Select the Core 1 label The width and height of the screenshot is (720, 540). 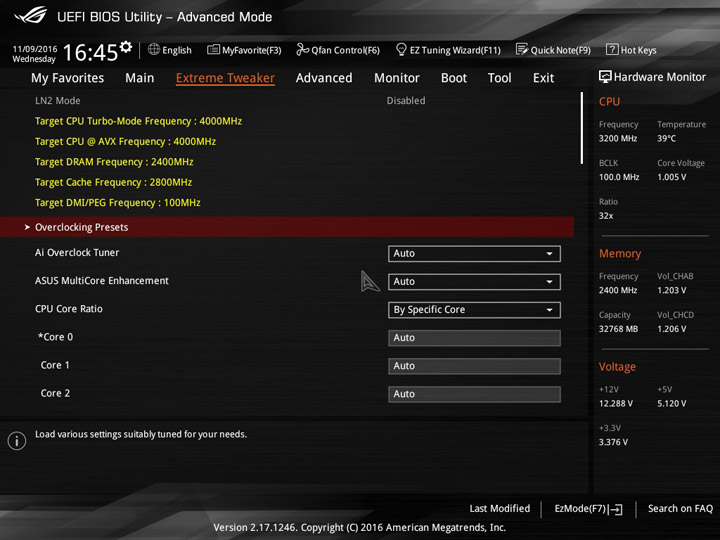point(55,365)
